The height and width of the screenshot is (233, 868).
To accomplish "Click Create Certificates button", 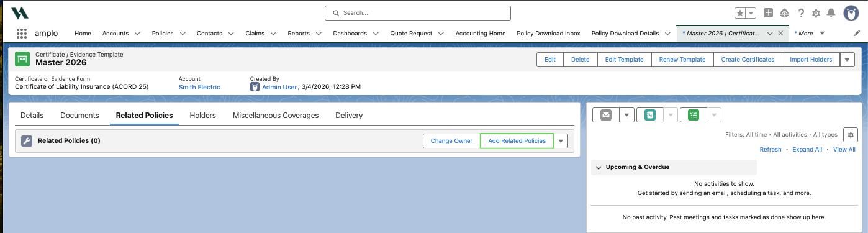I will point(748,60).
